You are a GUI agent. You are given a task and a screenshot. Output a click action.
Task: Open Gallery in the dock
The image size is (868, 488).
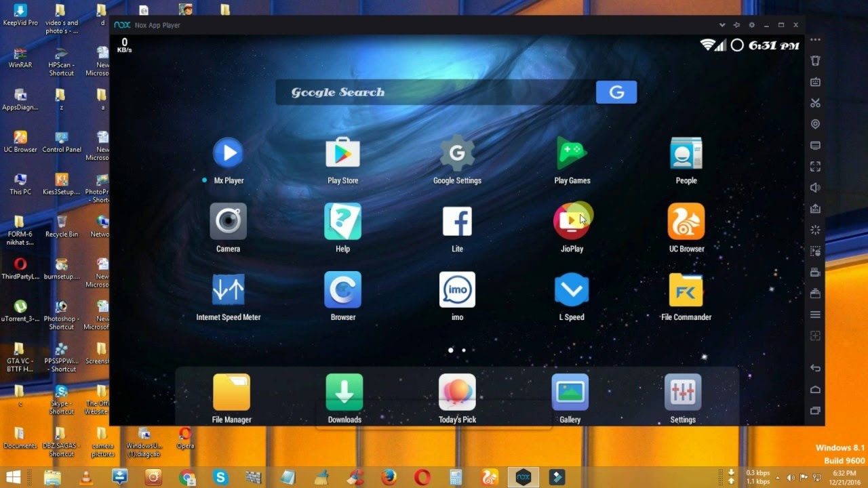pyautogui.click(x=570, y=392)
